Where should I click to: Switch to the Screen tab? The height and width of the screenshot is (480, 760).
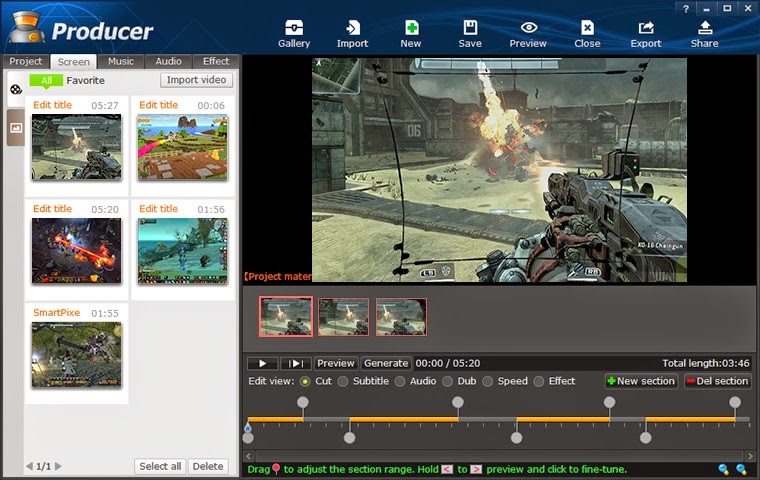(x=74, y=62)
